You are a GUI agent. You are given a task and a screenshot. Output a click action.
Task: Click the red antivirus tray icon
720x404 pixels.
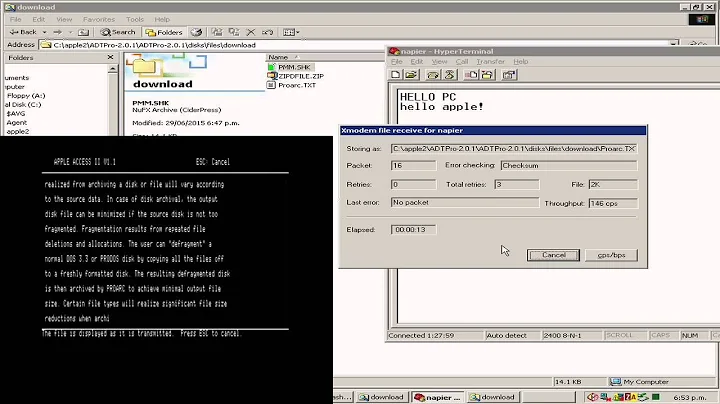592,397
